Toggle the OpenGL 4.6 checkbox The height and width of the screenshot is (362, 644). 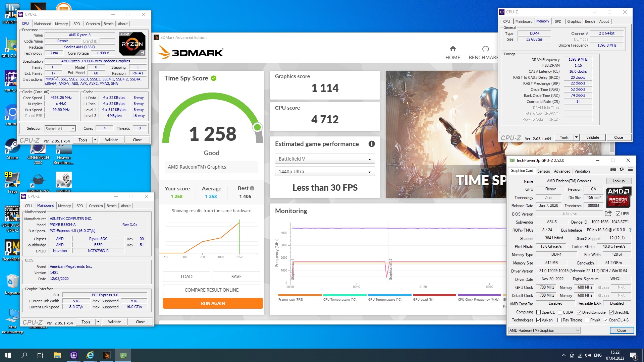coord(606,320)
